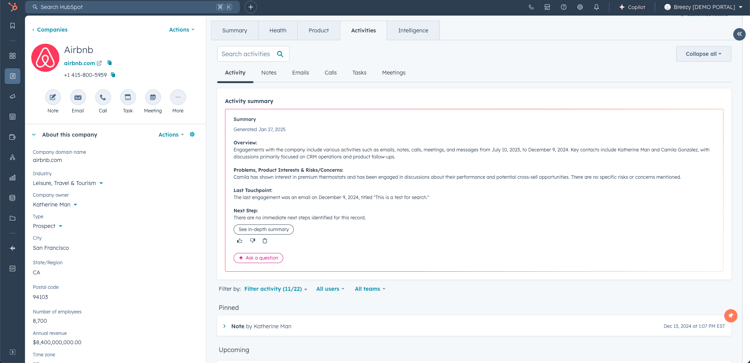Open the Notifications bell icon
Image resolution: width=750 pixels, height=363 pixels.
[x=596, y=7]
